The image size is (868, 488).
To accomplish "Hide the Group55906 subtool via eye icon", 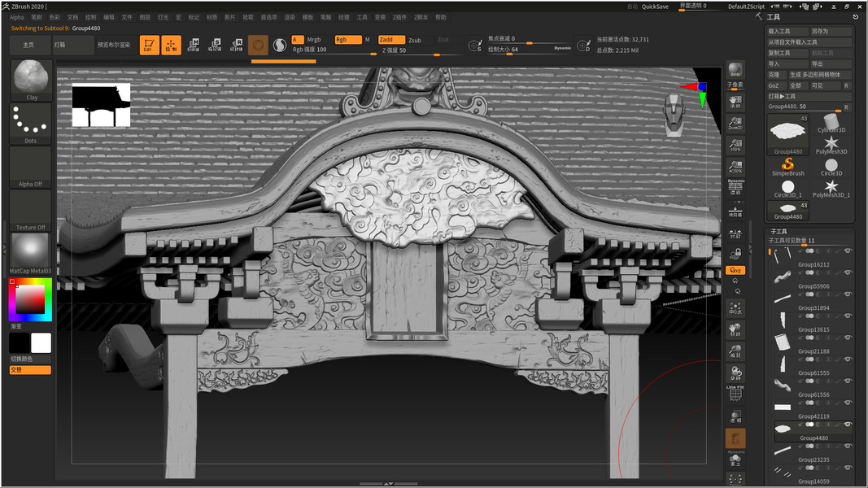I will 848,272.
